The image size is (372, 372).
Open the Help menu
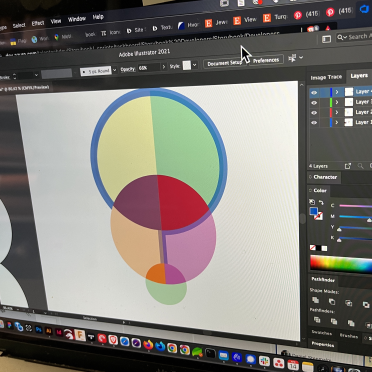pyautogui.click(x=98, y=17)
